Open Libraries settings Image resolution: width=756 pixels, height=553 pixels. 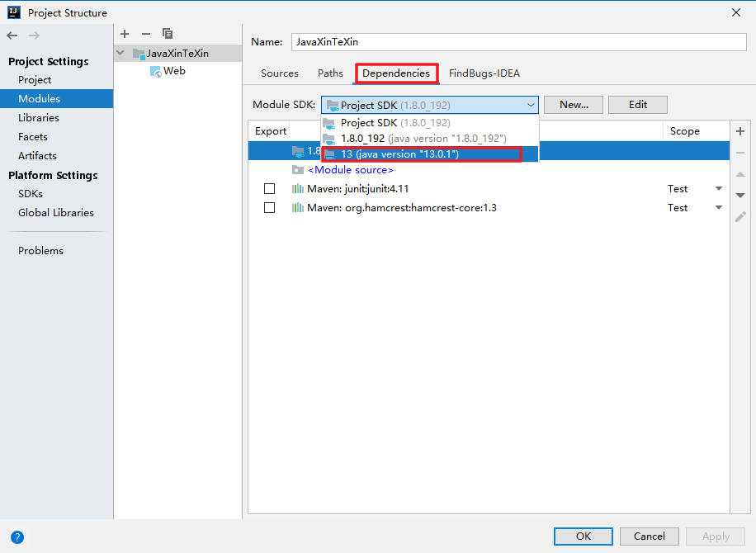39,118
